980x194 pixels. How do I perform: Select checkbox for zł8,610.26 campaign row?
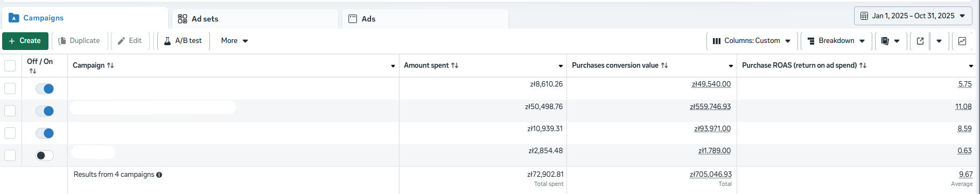(10, 89)
